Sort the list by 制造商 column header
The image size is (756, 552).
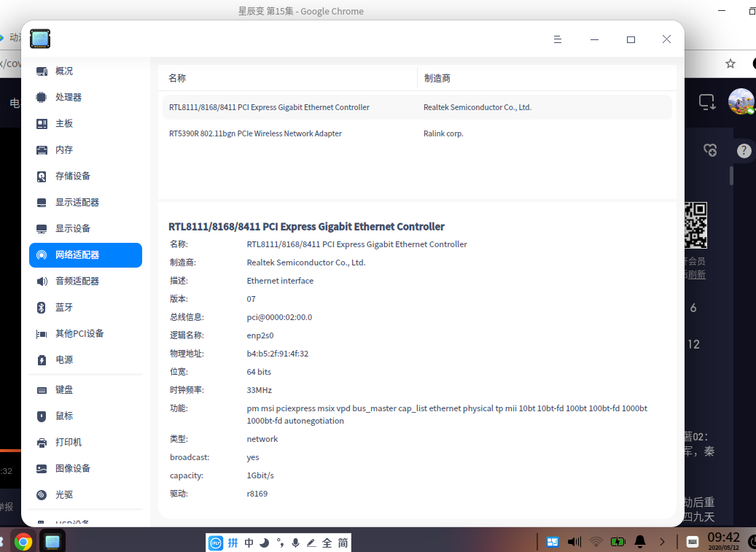[x=547, y=78]
